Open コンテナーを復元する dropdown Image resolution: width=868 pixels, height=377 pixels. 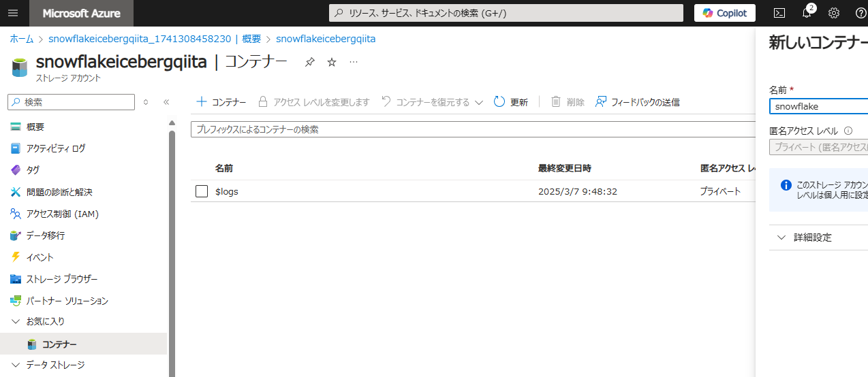point(432,102)
